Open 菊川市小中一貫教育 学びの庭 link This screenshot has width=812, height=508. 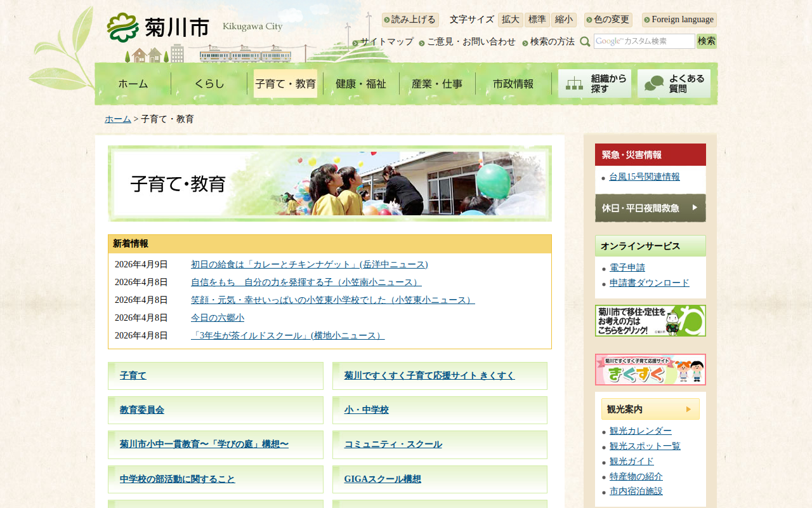pos(204,444)
